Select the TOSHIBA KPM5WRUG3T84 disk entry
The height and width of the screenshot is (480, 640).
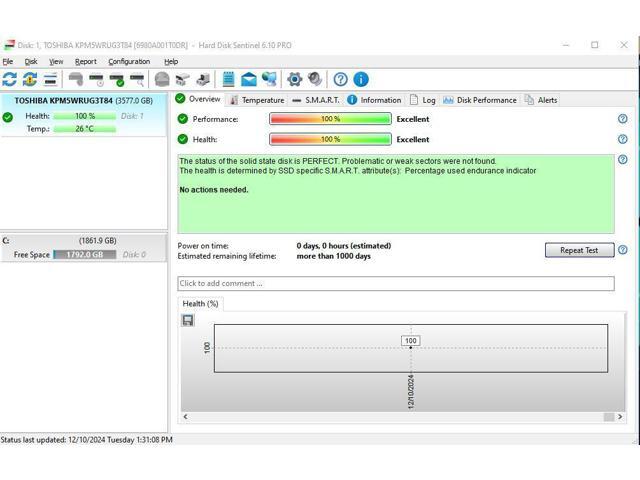(x=83, y=100)
